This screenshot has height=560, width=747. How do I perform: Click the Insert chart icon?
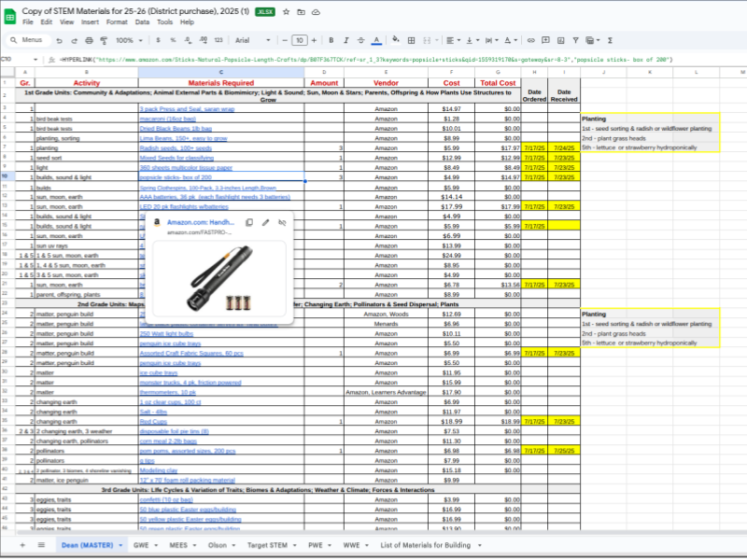point(561,40)
